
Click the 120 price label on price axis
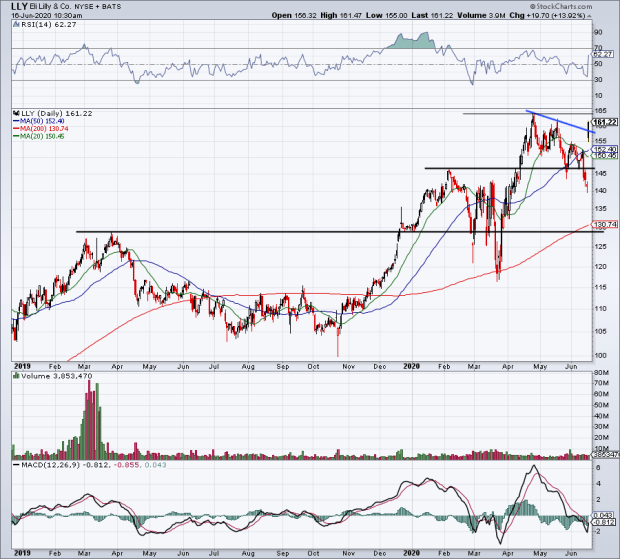tap(600, 266)
